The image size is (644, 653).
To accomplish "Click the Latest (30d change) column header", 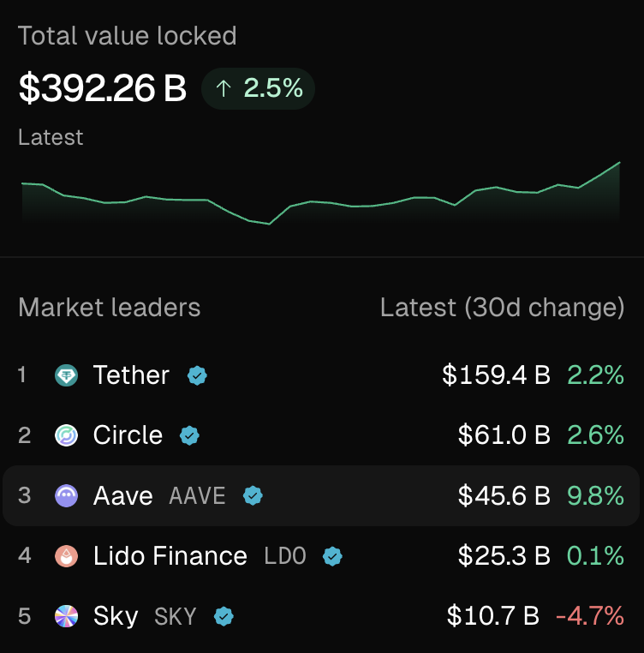I will [x=502, y=308].
